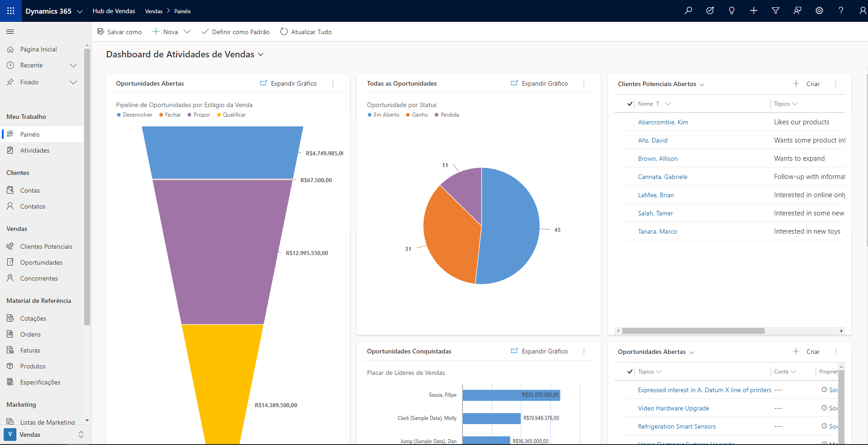Open the help question mark icon

tap(841, 10)
